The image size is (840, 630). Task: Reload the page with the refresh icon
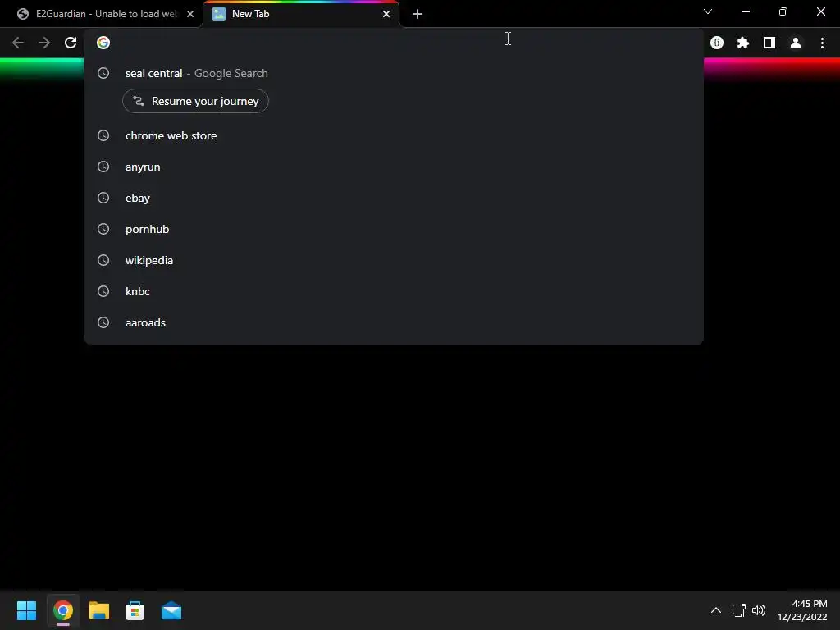tap(71, 43)
